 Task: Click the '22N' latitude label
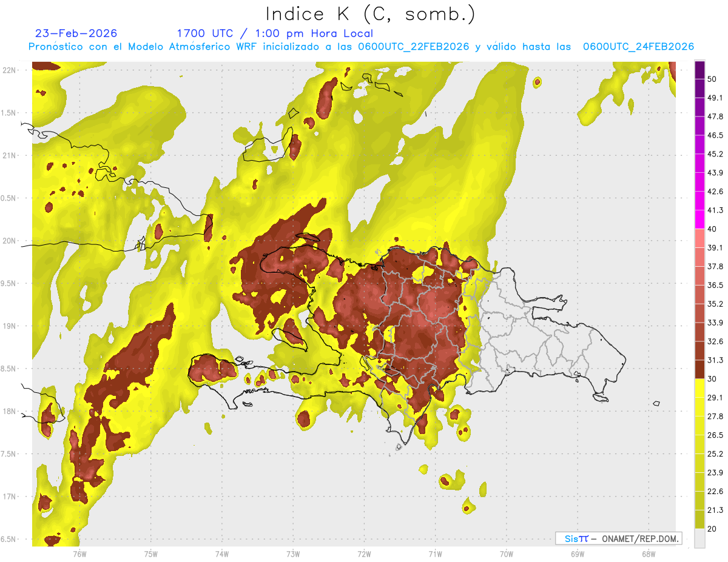pyautogui.click(x=9, y=70)
